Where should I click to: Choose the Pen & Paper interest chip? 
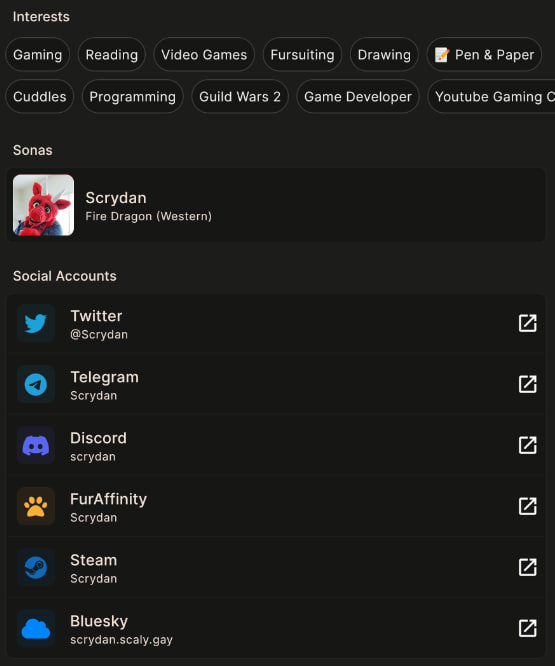coord(484,55)
